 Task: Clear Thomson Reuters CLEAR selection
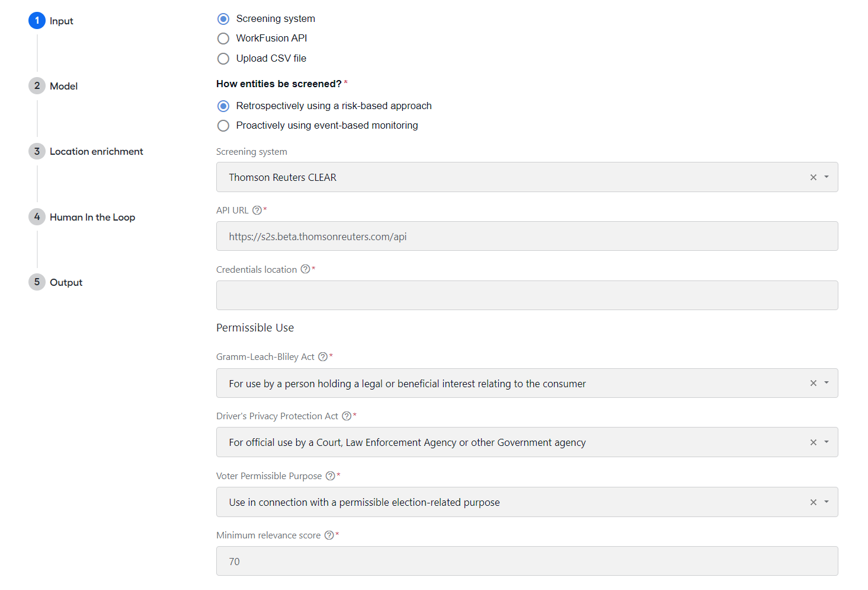tap(813, 177)
